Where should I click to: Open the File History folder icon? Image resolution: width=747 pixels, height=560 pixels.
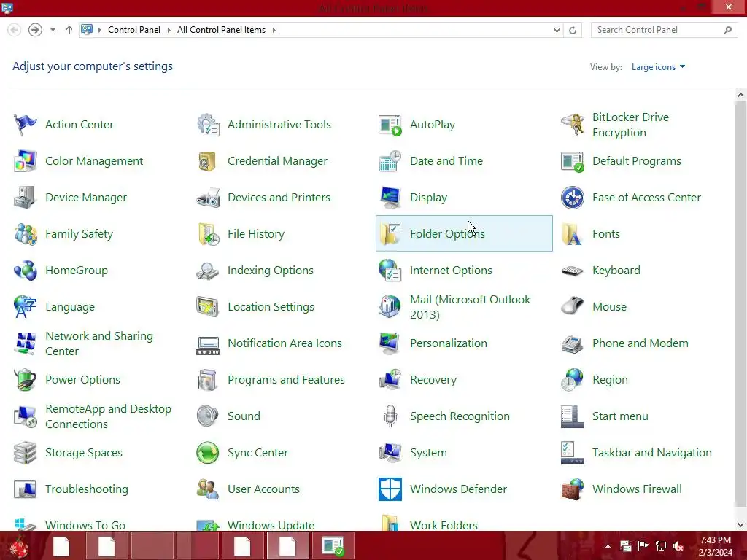[208, 234]
